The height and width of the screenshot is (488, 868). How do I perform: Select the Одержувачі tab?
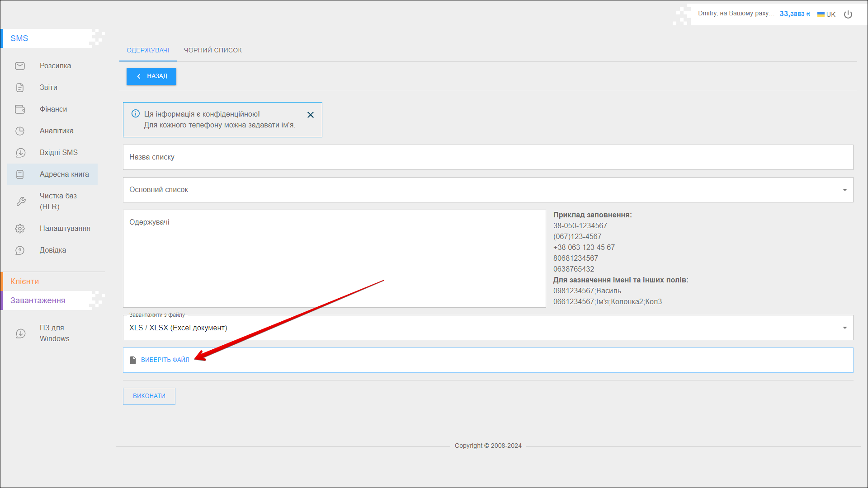tap(148, 50)
